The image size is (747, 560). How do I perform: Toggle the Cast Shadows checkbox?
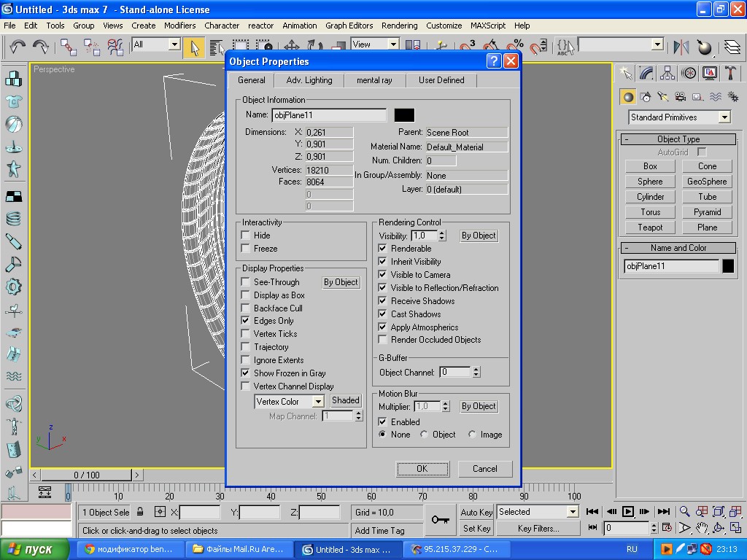[382, 314]
